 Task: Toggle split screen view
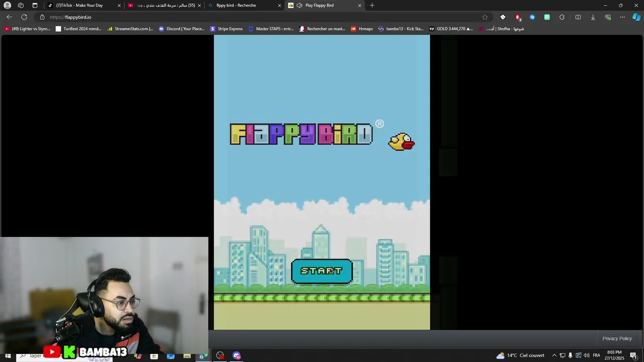click(x=578, y=17)
